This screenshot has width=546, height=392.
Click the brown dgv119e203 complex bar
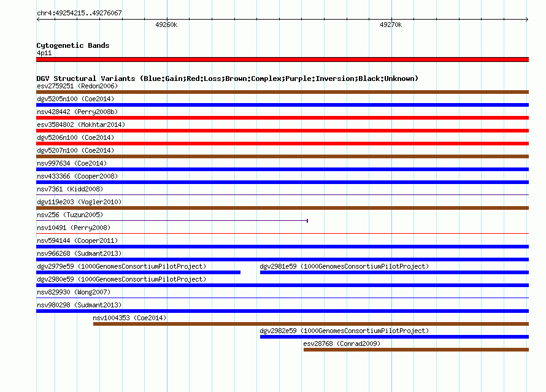282,208
